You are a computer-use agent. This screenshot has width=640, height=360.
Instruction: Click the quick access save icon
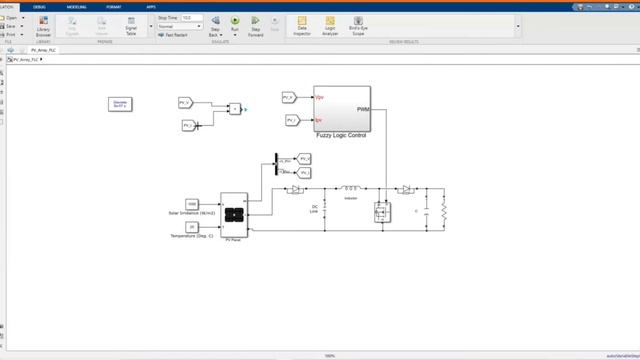pos(580,7)
